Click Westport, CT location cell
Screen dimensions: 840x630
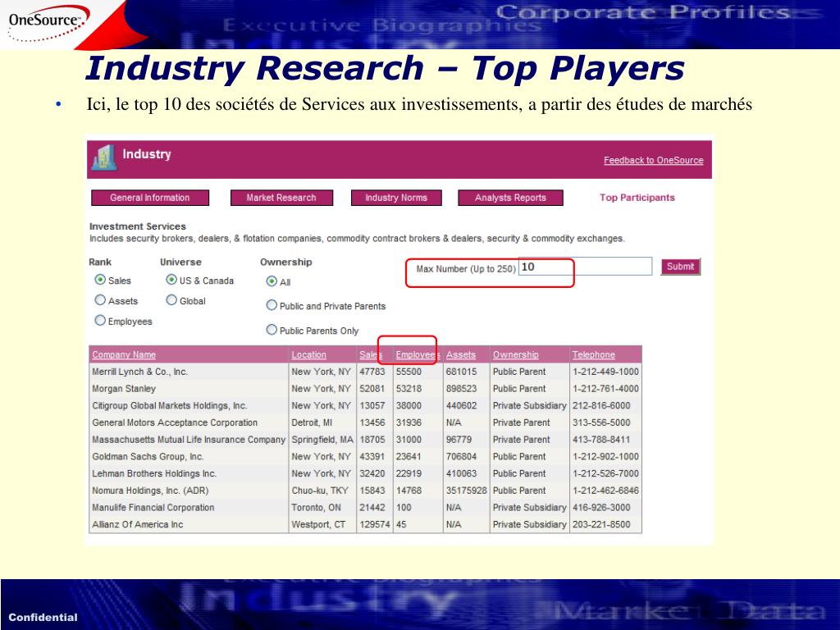click(318, 524)
